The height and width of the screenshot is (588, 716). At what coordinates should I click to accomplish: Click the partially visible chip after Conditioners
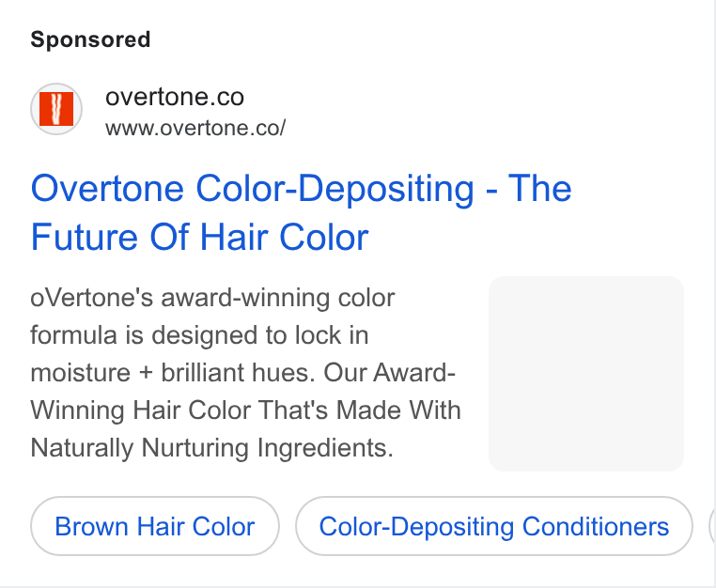click(x=712, y=526)
